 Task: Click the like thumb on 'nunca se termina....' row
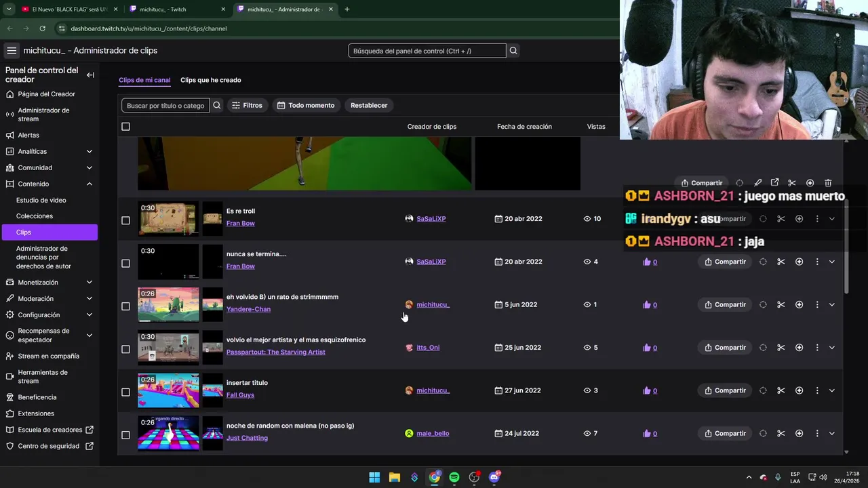tap(646, 262)
